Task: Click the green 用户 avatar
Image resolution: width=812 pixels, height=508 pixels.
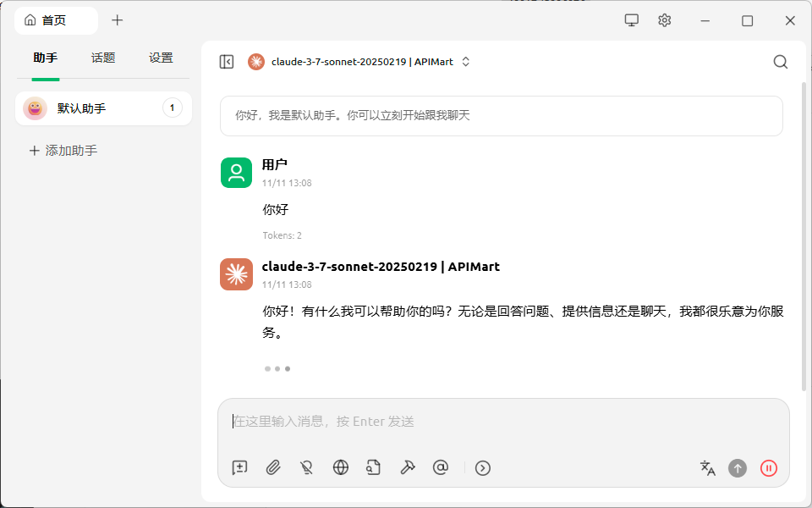Action: [236, 173]
